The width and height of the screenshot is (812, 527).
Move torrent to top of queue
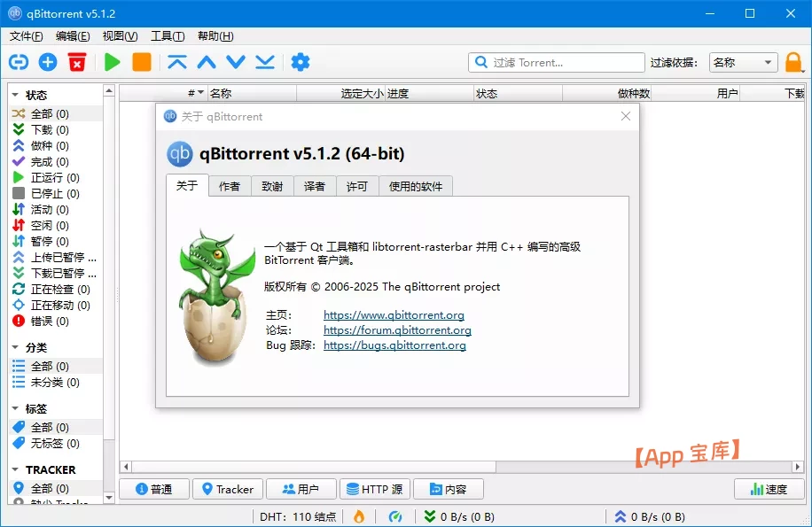[x=177, y=63]
